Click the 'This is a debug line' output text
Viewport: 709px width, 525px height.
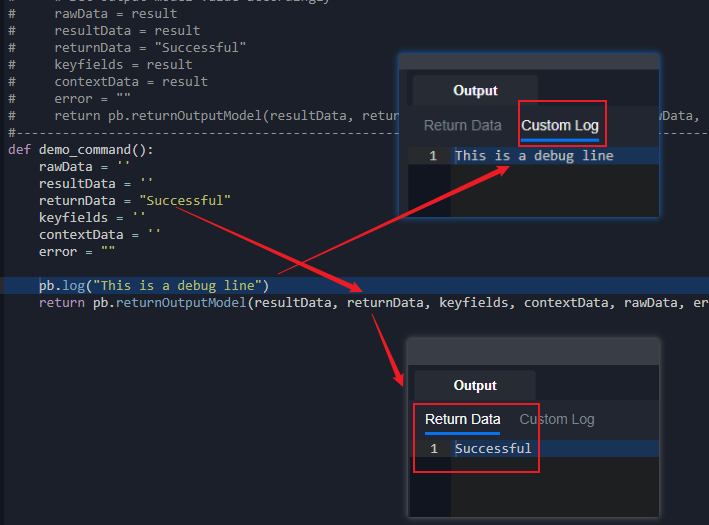533,156
